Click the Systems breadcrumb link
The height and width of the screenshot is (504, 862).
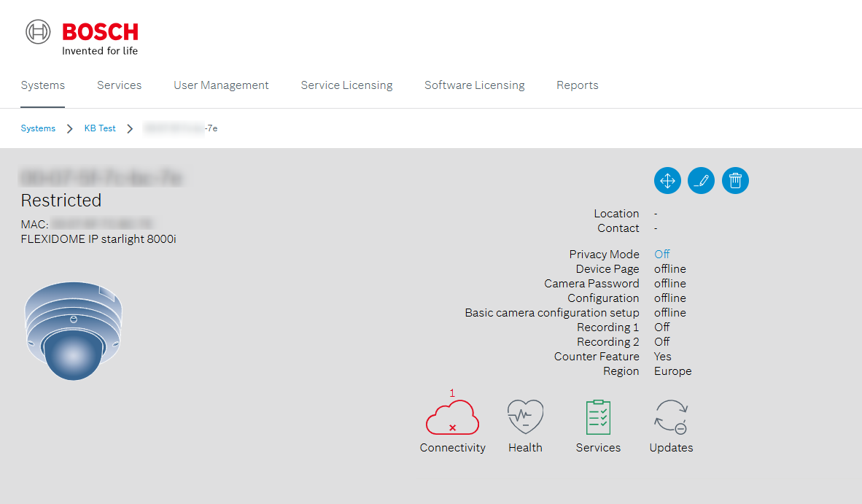(38, 128)
